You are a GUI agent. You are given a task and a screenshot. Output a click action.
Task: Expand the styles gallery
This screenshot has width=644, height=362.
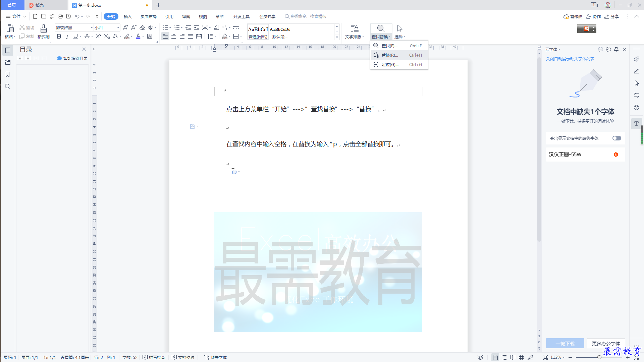click(x=337, y=37)
